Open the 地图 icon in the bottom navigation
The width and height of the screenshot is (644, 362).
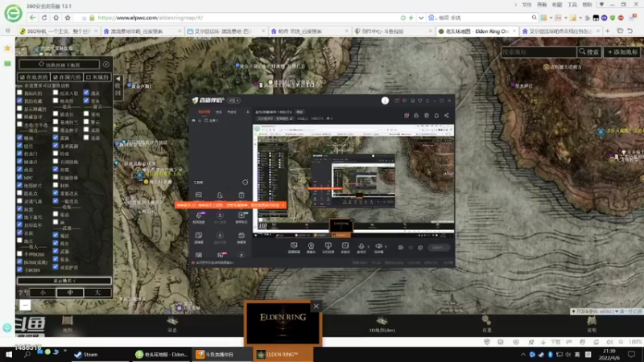(68, 324)
